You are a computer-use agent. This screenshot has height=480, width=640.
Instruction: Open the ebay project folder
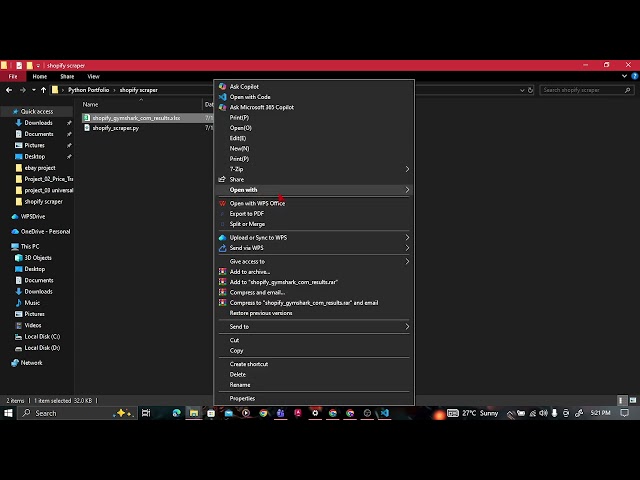pyautogui.click(x=40, y=168)
